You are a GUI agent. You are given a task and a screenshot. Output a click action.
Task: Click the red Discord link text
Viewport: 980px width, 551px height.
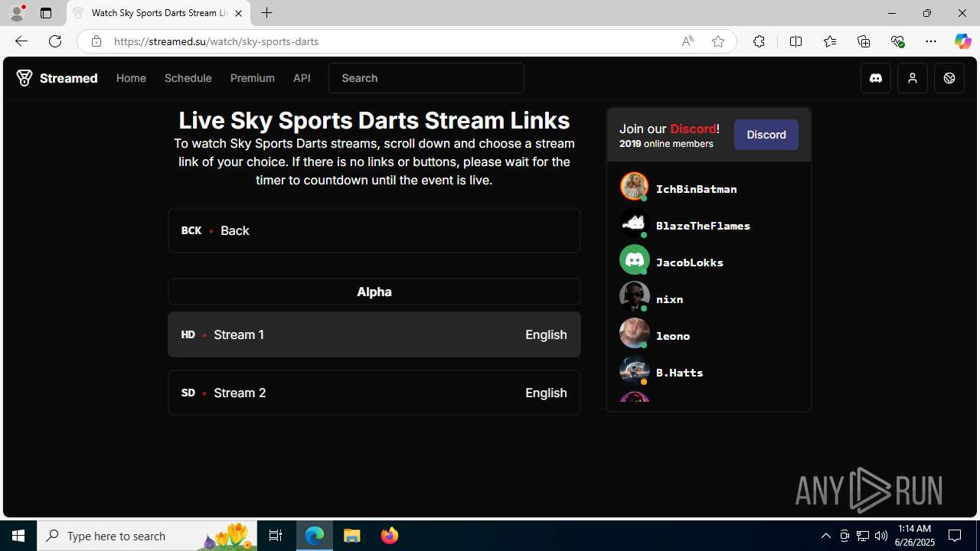[x=693, y=129]
